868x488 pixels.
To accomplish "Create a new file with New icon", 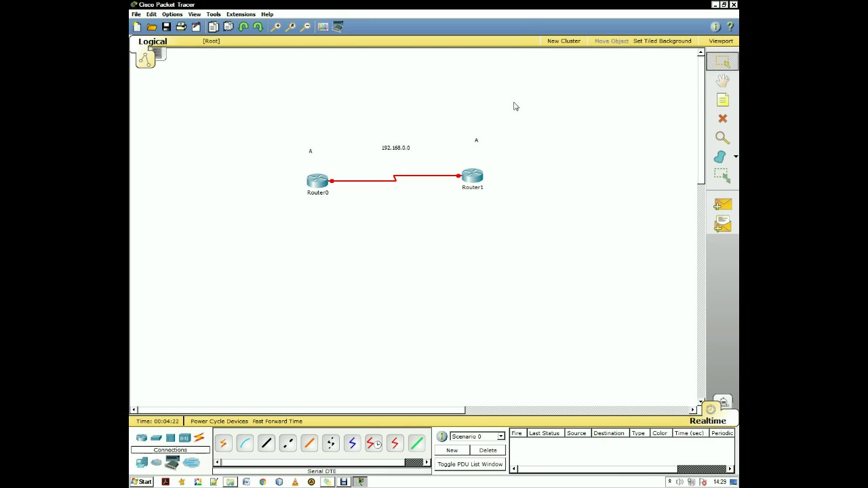I will coord(137,26).
